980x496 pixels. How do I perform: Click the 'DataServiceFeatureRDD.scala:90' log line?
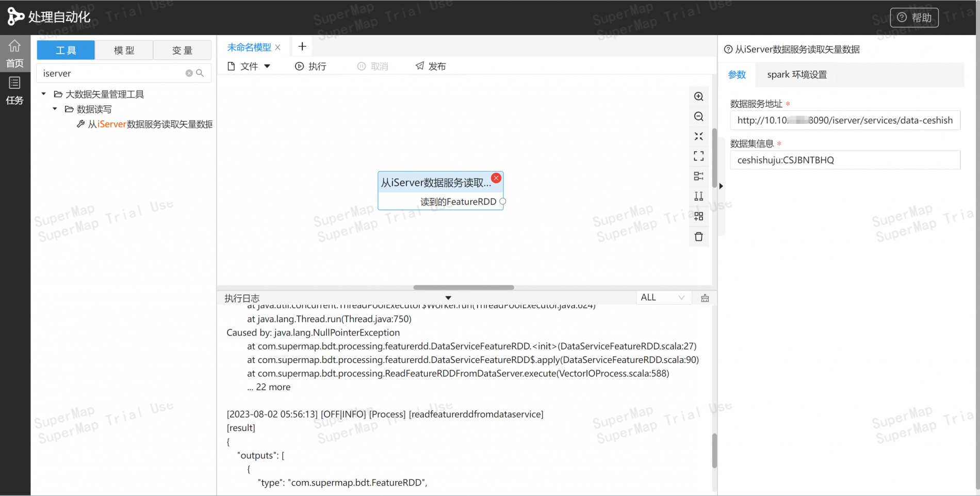(x=473, y=360)
